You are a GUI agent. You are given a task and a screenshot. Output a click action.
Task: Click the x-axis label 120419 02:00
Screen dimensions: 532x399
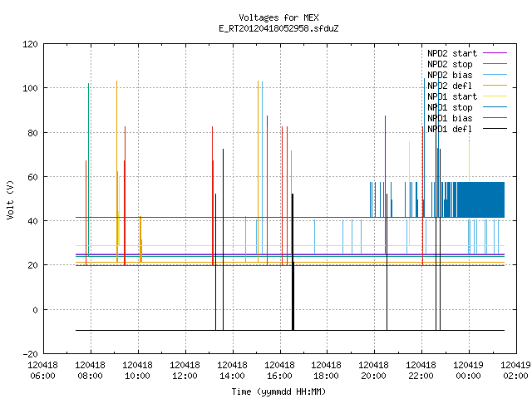click(515, 371)
